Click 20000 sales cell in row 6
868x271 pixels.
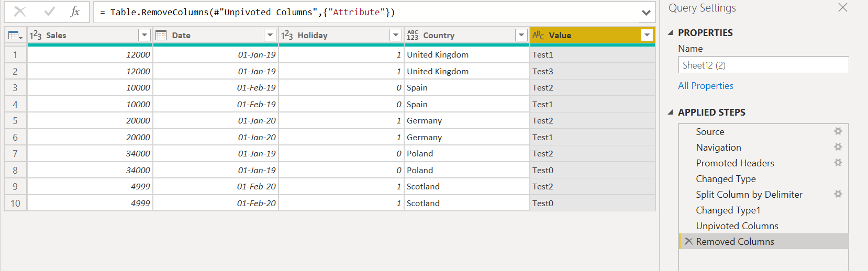coord(90,137)
